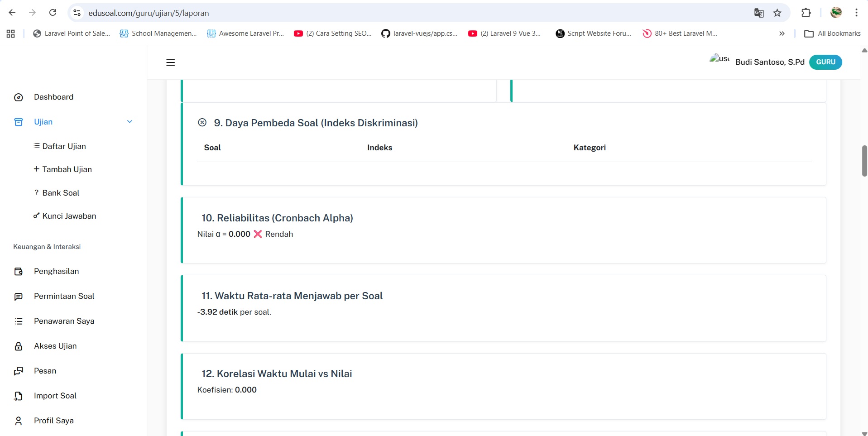This screenshot has height=436, width=868.
Task: Open Daftar Ujian submenu item
Action: pyautogui.click(x=64, y=146)
